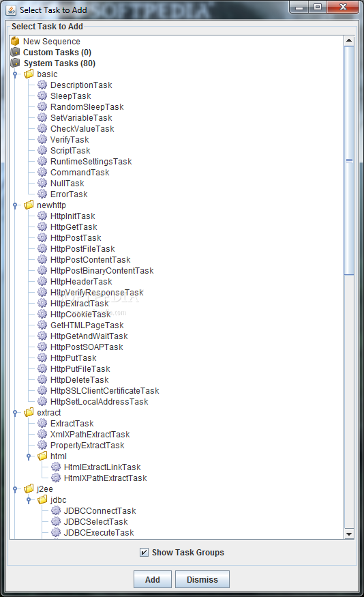Click the gear icon beside GetHTMLPageTask
This screenshot has height=597, width=364.
point(42,325)
